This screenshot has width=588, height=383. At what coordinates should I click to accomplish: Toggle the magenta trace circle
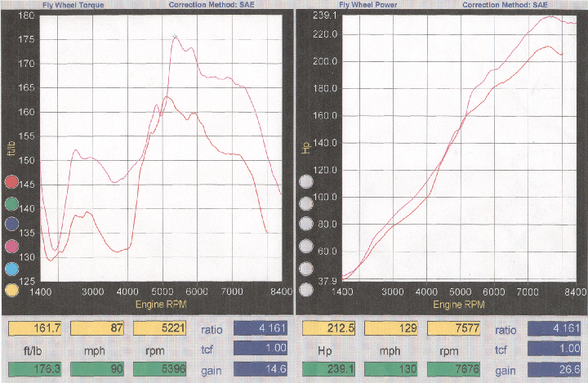pos(12,246)
